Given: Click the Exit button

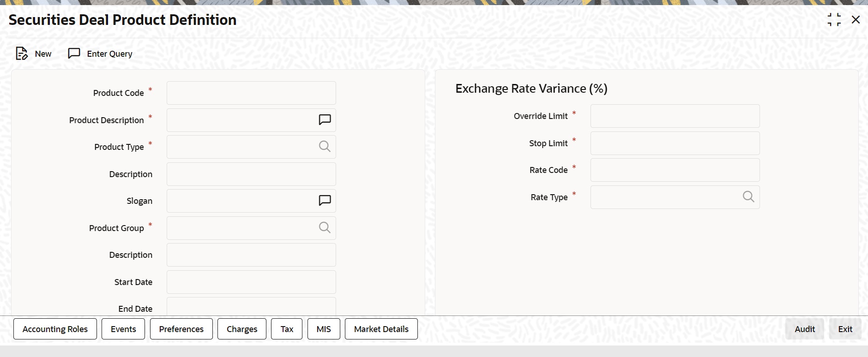Looking at the screenshot, I should pos(845,329).
